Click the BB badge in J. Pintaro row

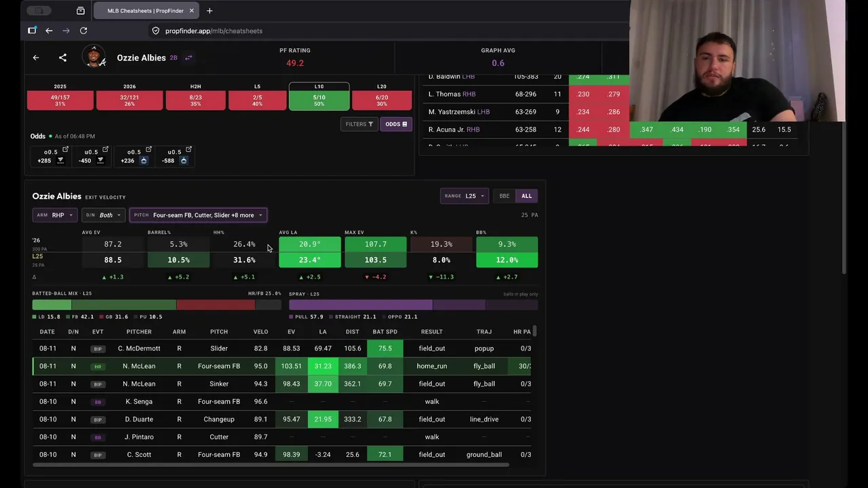(98, 436)
